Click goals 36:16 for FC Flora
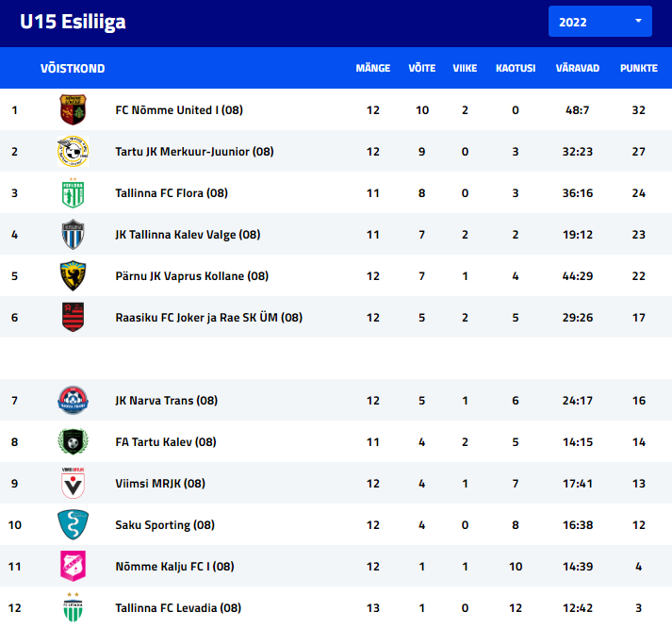This screenshot has width=672, height=628. [578, 193]
